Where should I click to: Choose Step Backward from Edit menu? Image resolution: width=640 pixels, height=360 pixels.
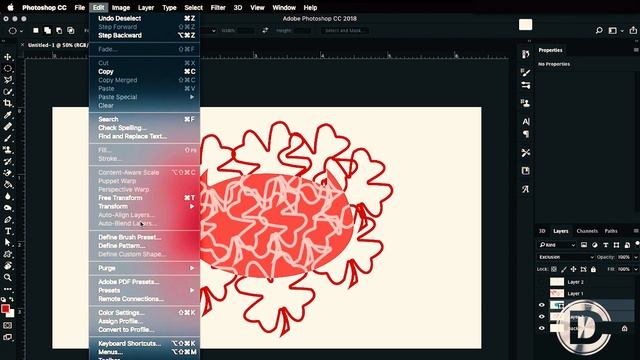coord(144,36)
